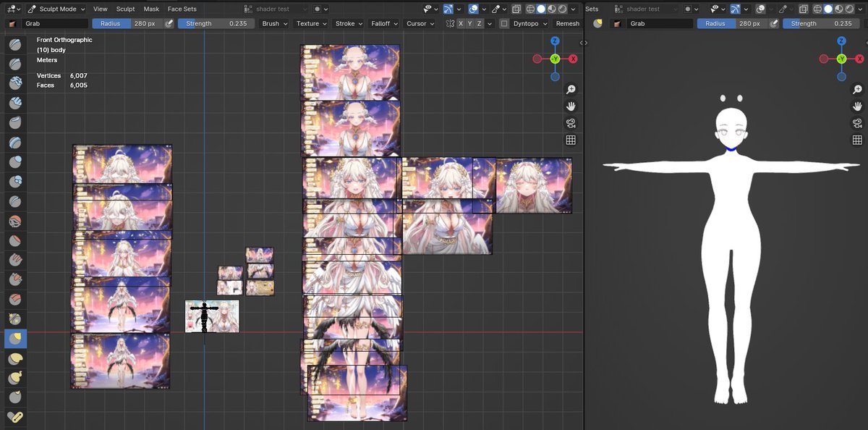The height and width of the screenshot is (430, 868).
Task: Open the Mask menu
Action: pyautogui.click(x=151, y=9)
